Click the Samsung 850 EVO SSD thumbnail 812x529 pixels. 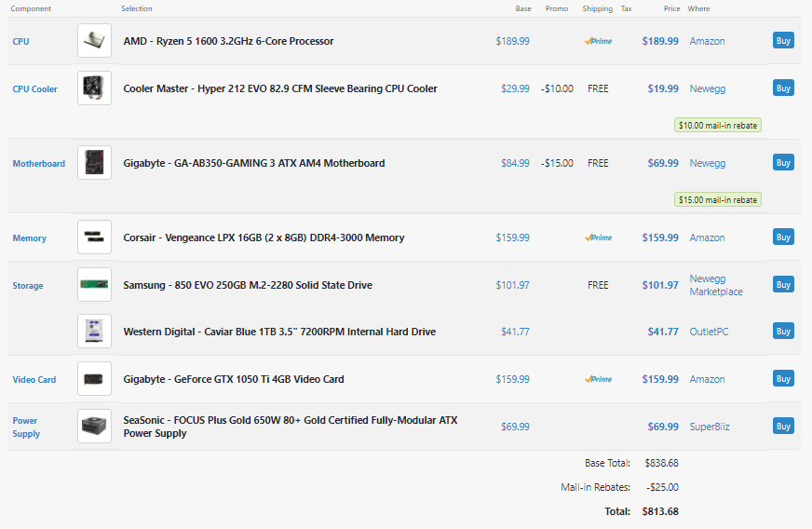94,284
